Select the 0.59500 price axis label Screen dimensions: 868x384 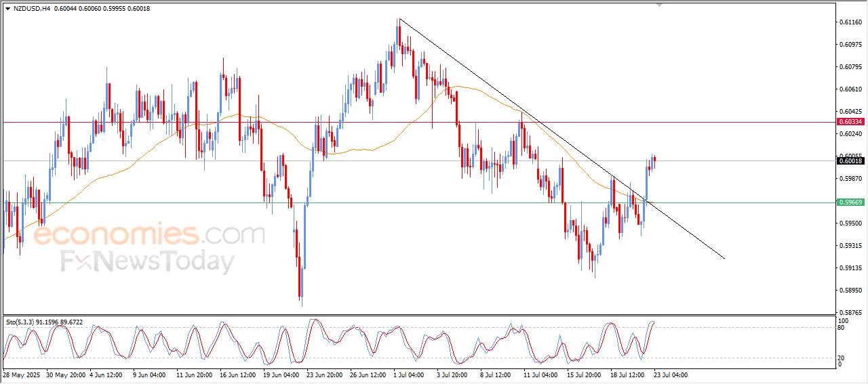[x=850, y=223]
